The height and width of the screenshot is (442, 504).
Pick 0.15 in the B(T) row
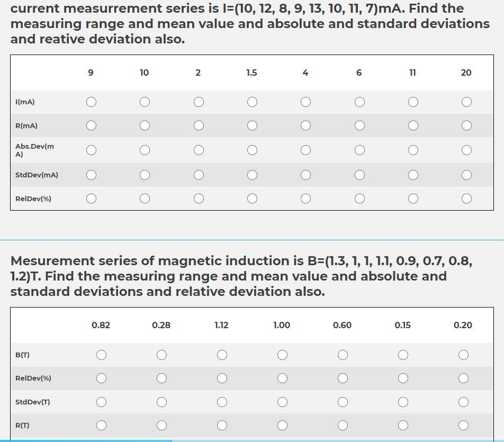pos(403,355)
